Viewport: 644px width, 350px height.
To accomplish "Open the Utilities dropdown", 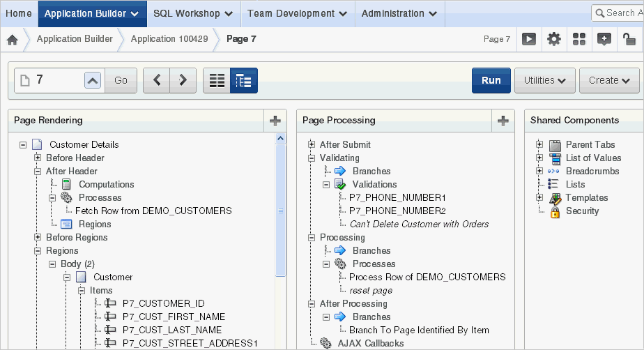I will point(544,80).
